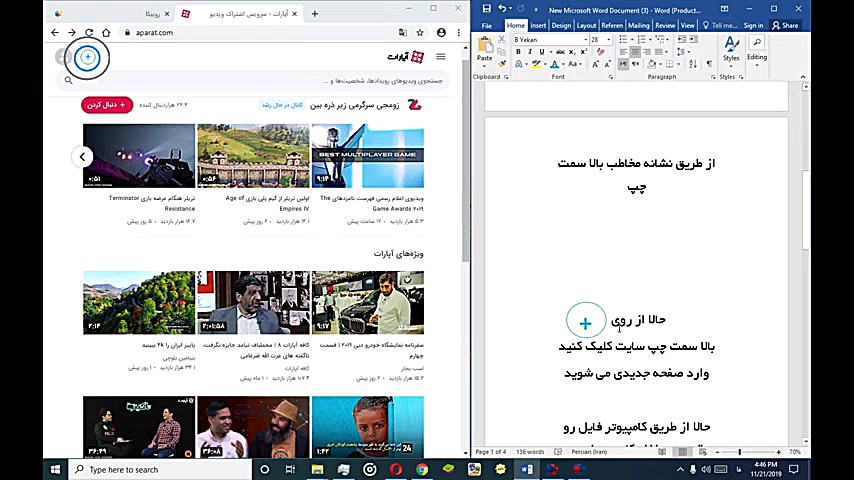Click the Tell me search box
854x480 pixels.
click(x=720, y=26)
